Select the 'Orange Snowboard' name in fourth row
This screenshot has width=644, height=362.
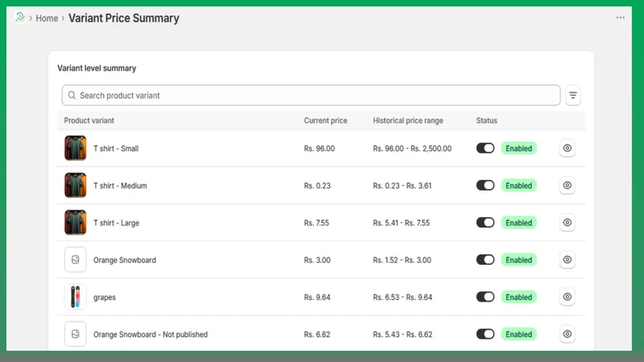[125, 260]
